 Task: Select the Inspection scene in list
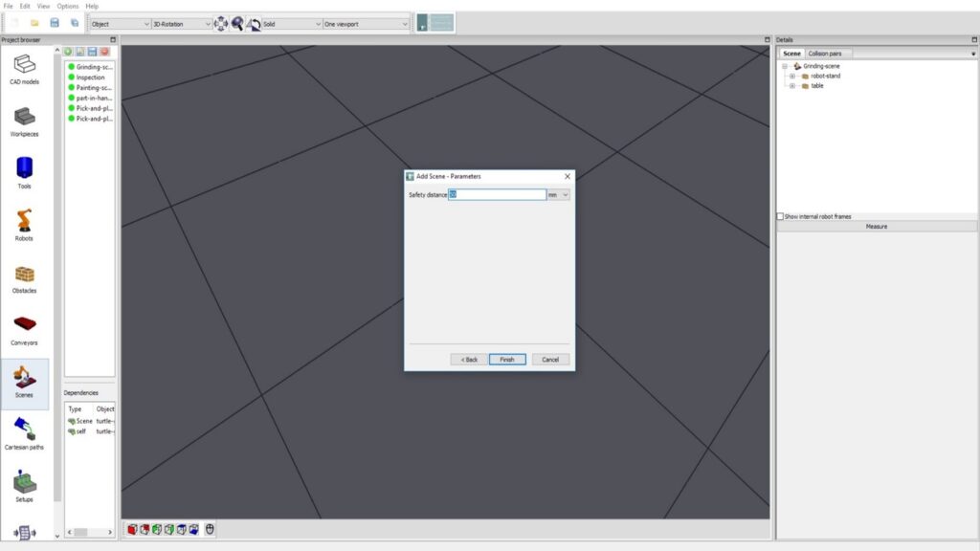coord(90,77)
